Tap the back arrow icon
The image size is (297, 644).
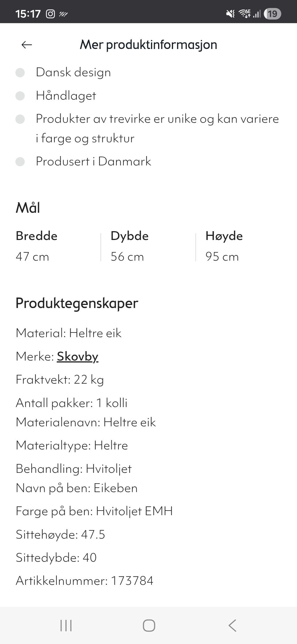tap(27, 45)
